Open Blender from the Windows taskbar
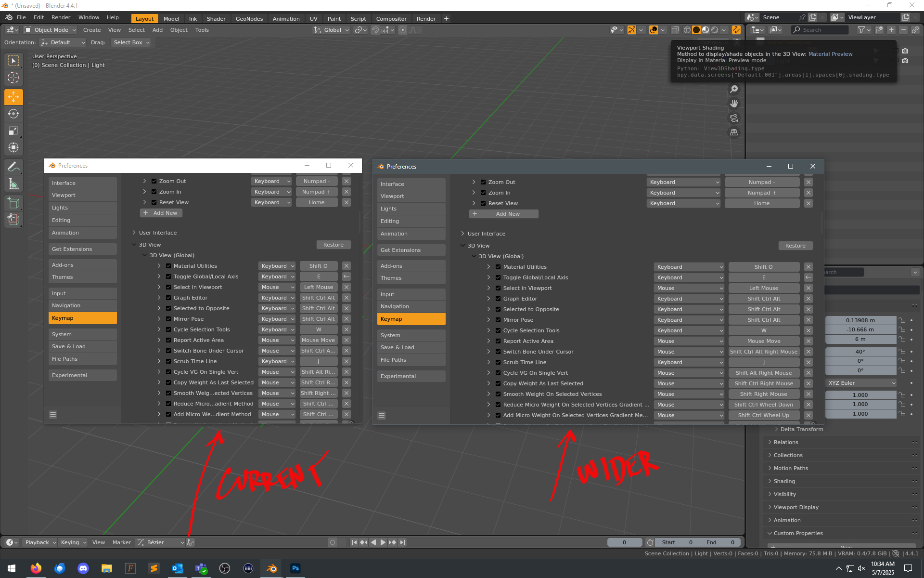 pyautogui.click(x=272, y=568)
